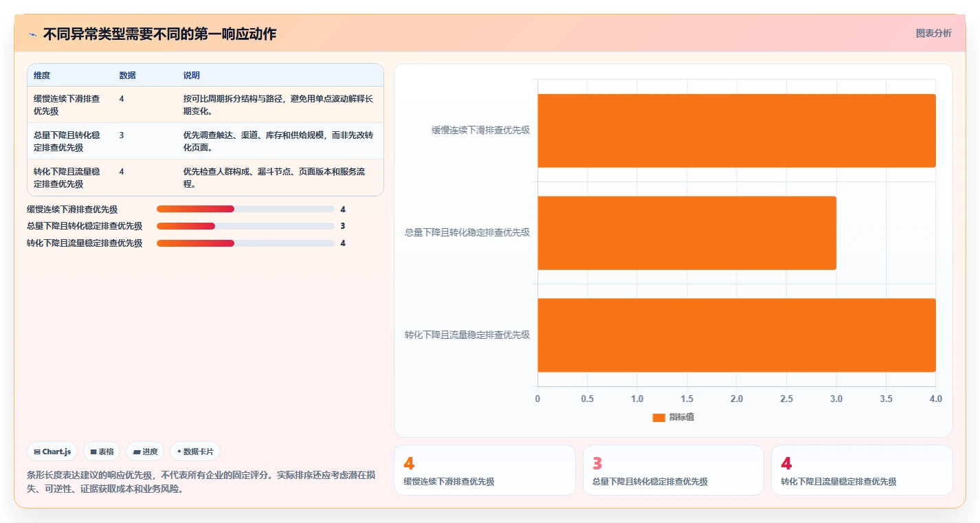The width and height of the screenshot is (980, 523).
Task: Click the orange 指标值 legend swatch
Action: [658, 418]
